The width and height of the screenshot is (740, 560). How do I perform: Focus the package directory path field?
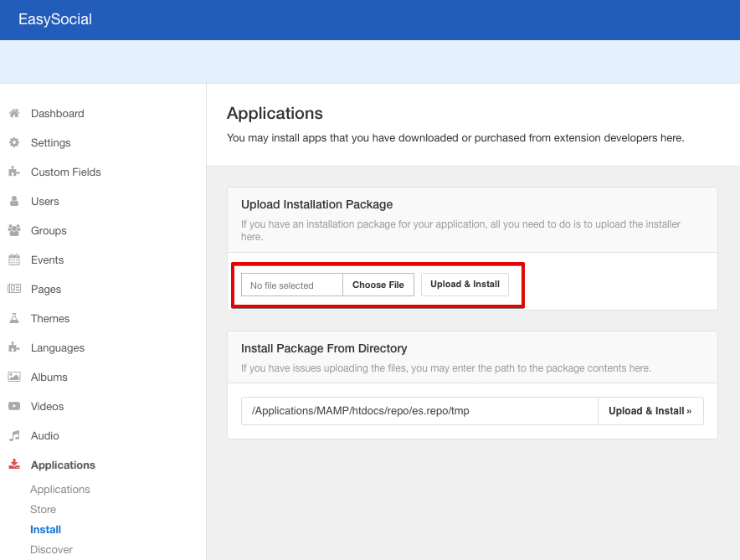(419, 411)
